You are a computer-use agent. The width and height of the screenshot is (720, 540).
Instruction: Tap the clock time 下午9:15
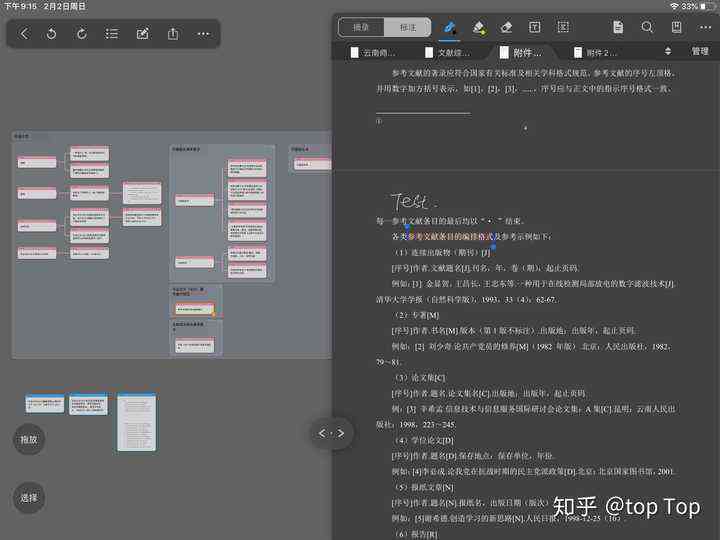[21, 6]
